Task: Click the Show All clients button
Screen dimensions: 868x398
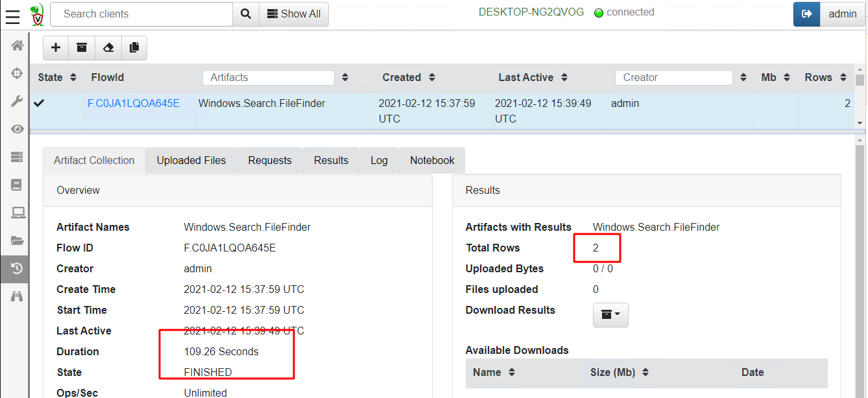Action: (x=294, y=14)
